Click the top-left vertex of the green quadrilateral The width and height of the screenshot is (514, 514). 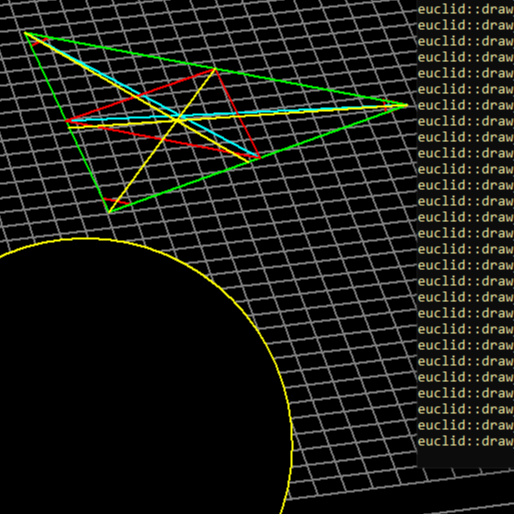point(25,33)
